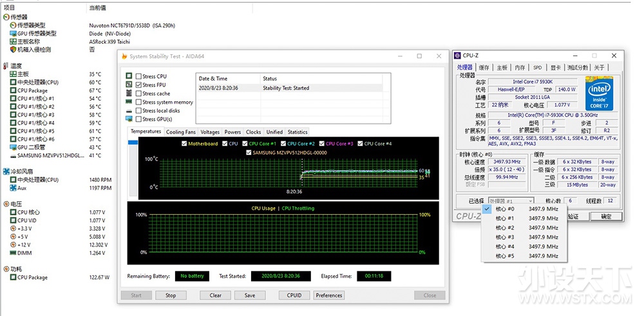The image size is (644, 316).
Task: Click the CPU chip icon beside Stress CPU
Action: [129, 76]
